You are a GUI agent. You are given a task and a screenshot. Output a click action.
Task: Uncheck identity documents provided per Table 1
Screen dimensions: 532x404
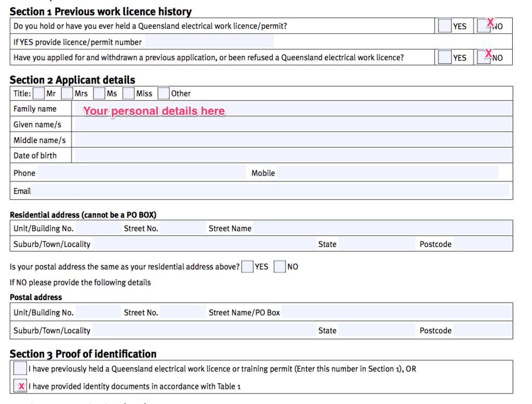pyautogui.click(x=20, y=386)
